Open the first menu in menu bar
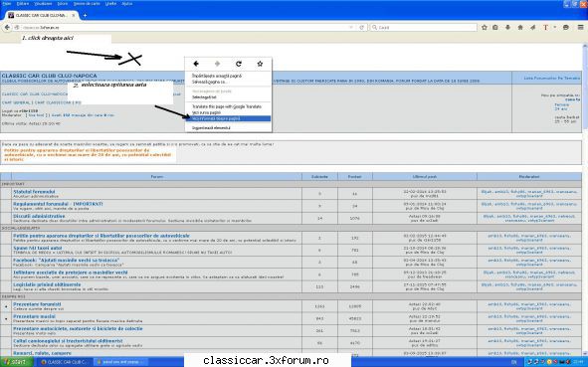Screen dimensions: 588x367 coord(7,3)
